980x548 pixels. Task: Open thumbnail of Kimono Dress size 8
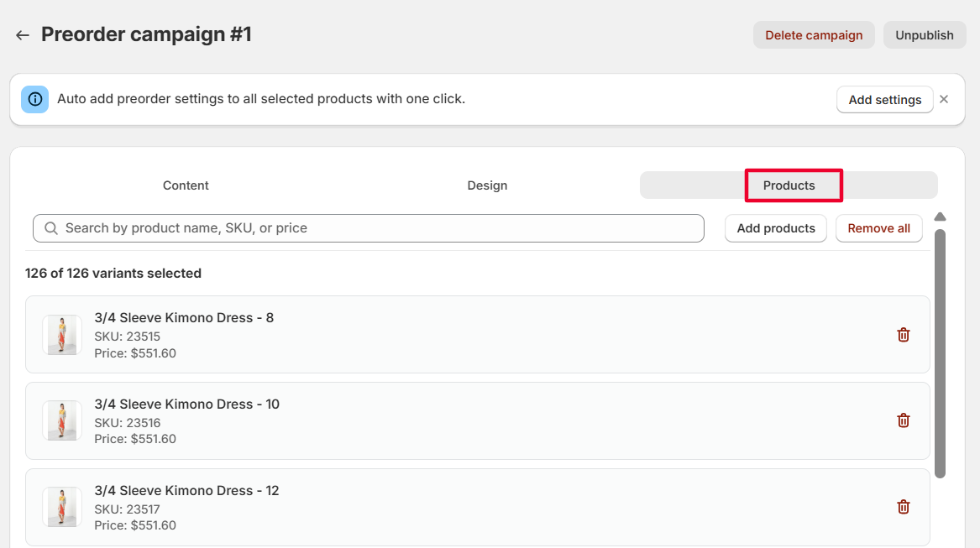pyautogui.click(x=62, y=335)
